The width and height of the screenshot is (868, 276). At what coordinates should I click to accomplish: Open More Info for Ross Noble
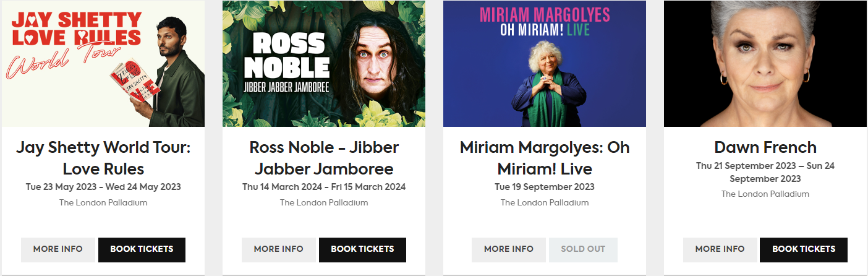[279, 249]
